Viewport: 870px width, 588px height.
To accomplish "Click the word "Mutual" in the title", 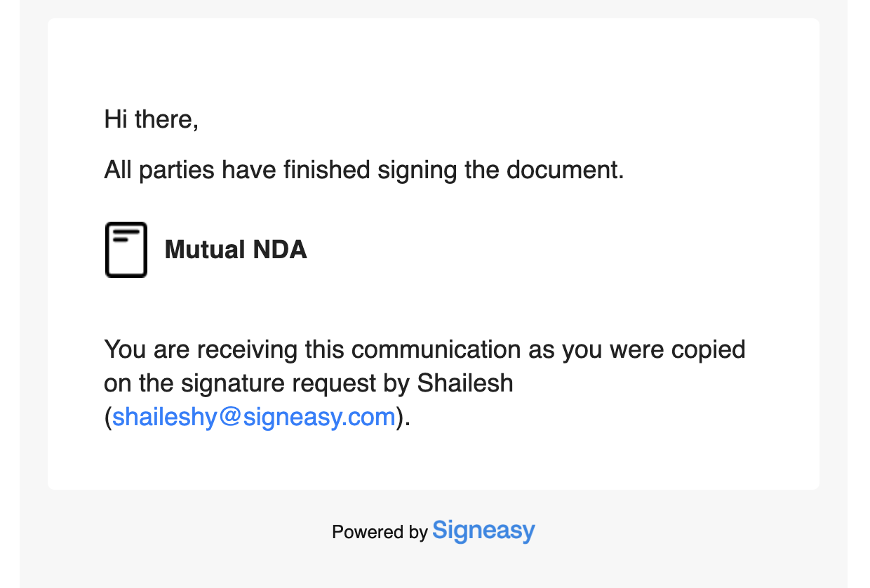I will [x=205, y=250].
